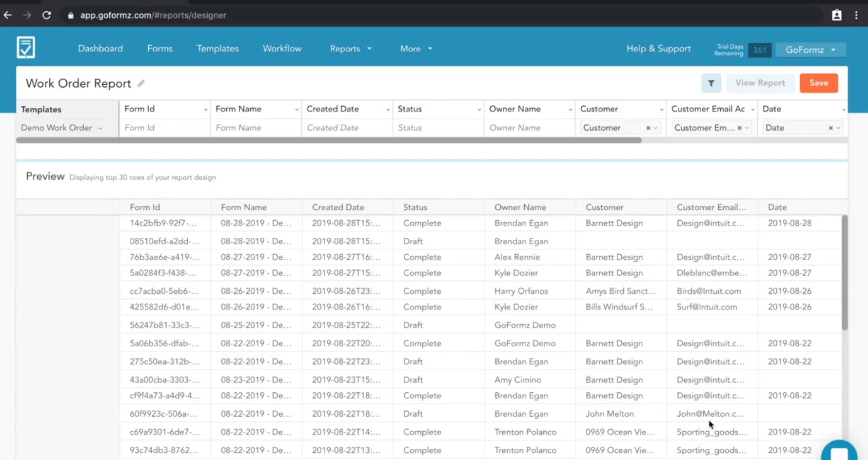Click the pencil icon to rename the report
The image size is (868, 460).
(x=140, y=83)
